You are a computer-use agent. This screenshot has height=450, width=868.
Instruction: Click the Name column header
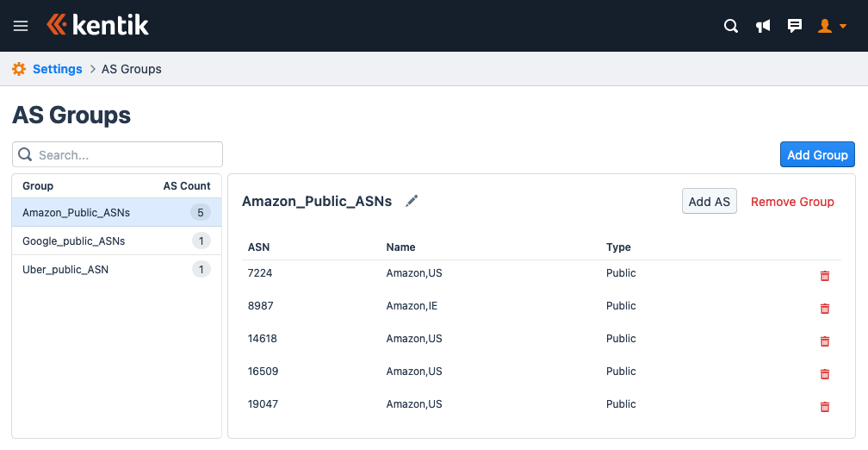[400, 247]
